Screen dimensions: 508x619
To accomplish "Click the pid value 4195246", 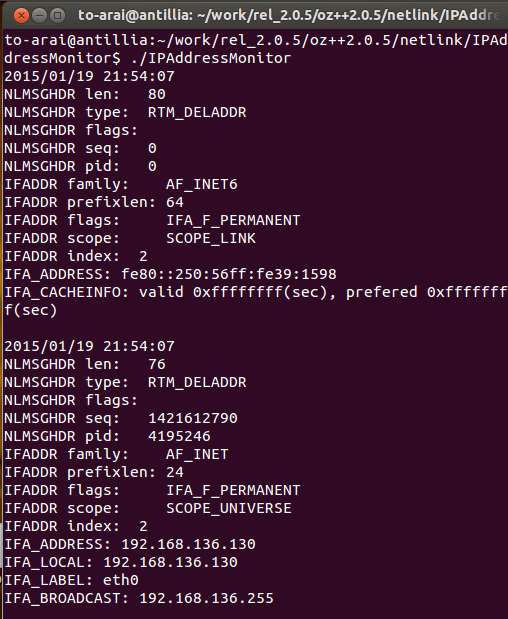I will pos(179,437).
